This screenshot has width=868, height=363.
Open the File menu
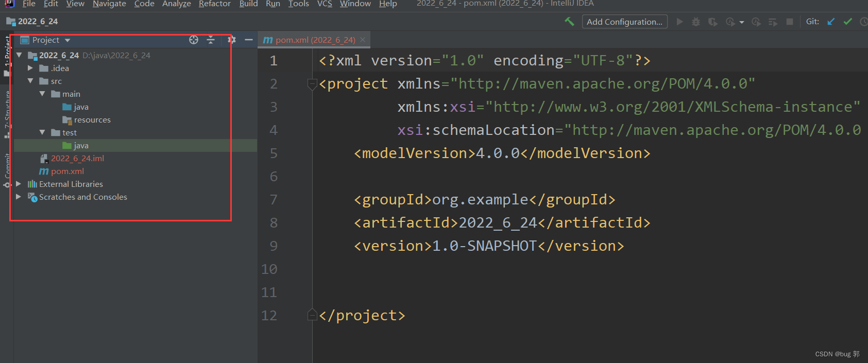tap(29, 4)
